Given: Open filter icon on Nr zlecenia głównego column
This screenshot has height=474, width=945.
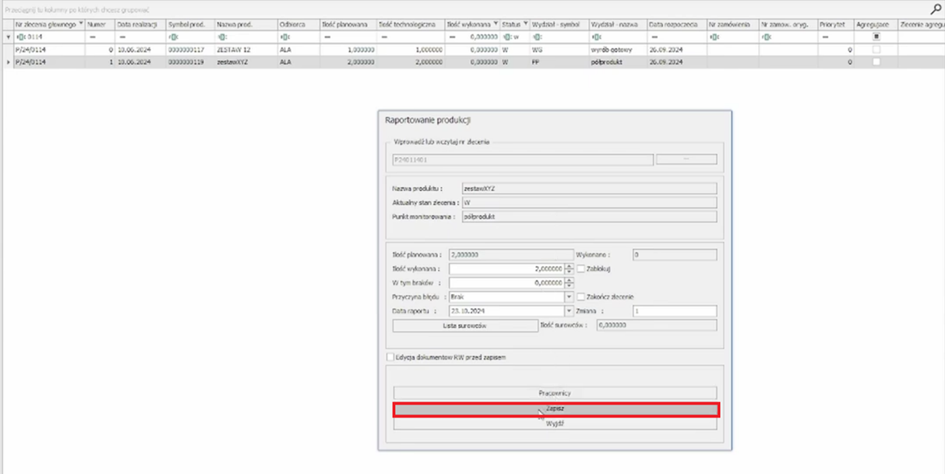Looking at the screenshot, I should pyautogui.click(x=79, y=22).
